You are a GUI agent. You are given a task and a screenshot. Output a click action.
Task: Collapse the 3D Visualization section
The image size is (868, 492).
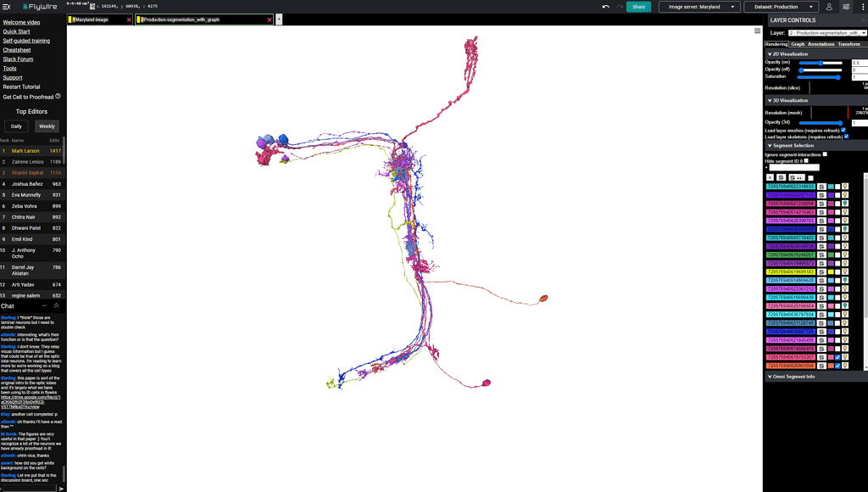point(770,101)
